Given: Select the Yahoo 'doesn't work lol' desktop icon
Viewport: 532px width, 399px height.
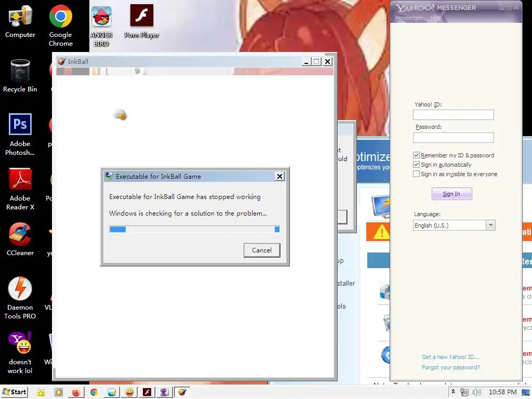Looking at the screenshot, I should click(20, 353).
